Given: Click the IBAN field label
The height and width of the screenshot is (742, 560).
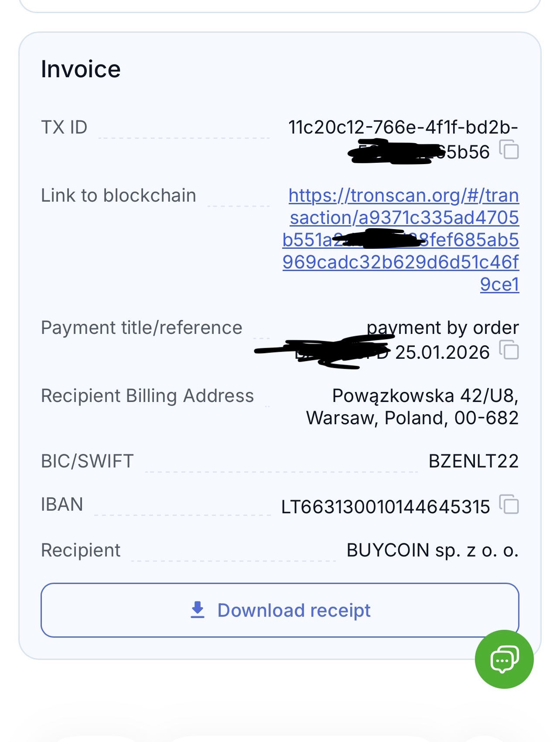Looking at the screenshot, I should click(62, 505).
